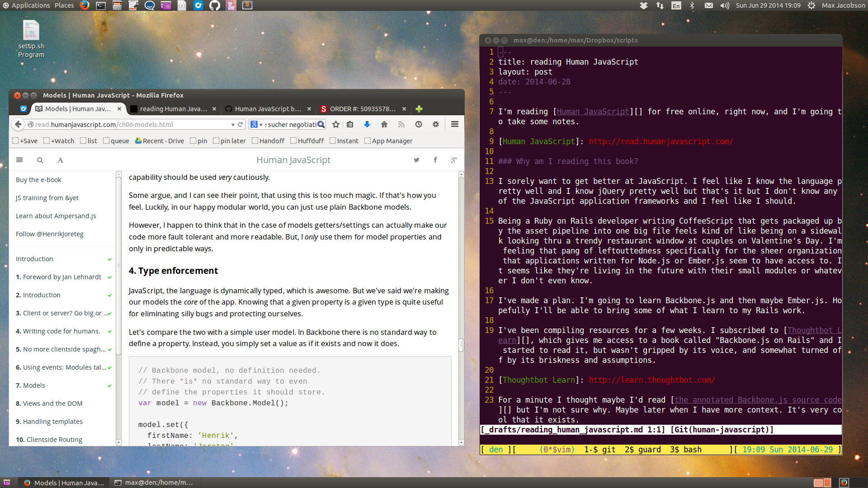Open the Bluetooth indicator menu
Viewport: 868px width, 488px height.
692,5
